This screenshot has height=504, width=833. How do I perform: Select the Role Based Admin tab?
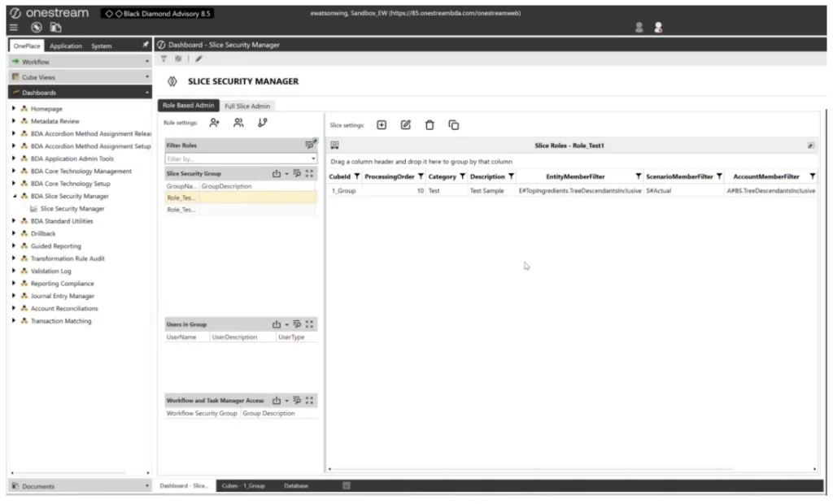188,106
